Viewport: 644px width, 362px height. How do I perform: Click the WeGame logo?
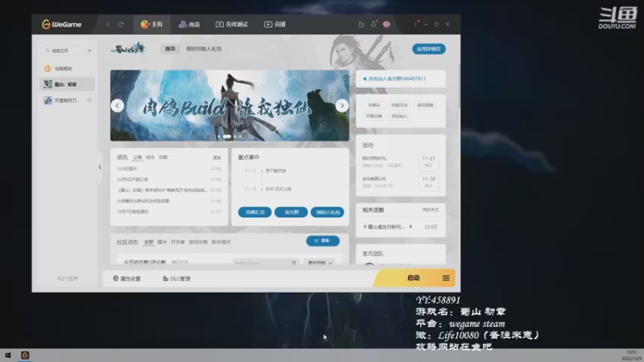(x=62, y=25)
